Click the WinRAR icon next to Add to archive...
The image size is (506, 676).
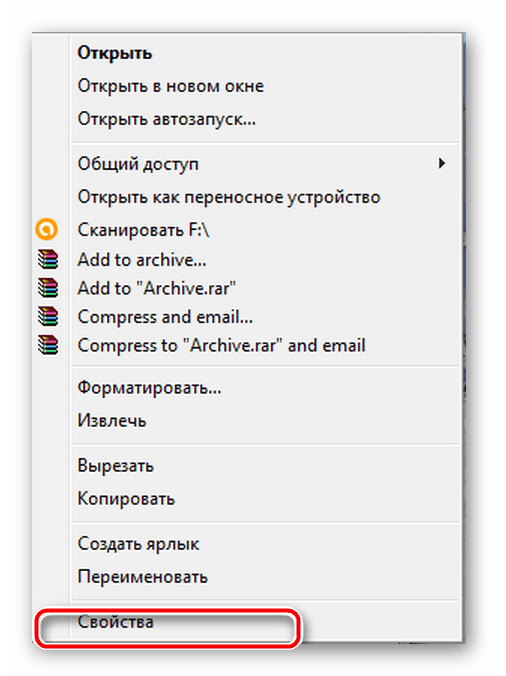[47, 260]
